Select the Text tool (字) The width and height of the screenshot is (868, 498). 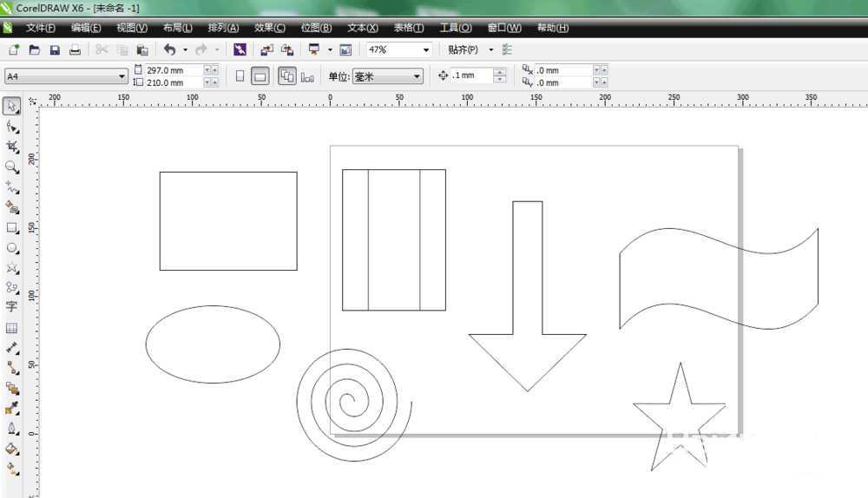12,307
